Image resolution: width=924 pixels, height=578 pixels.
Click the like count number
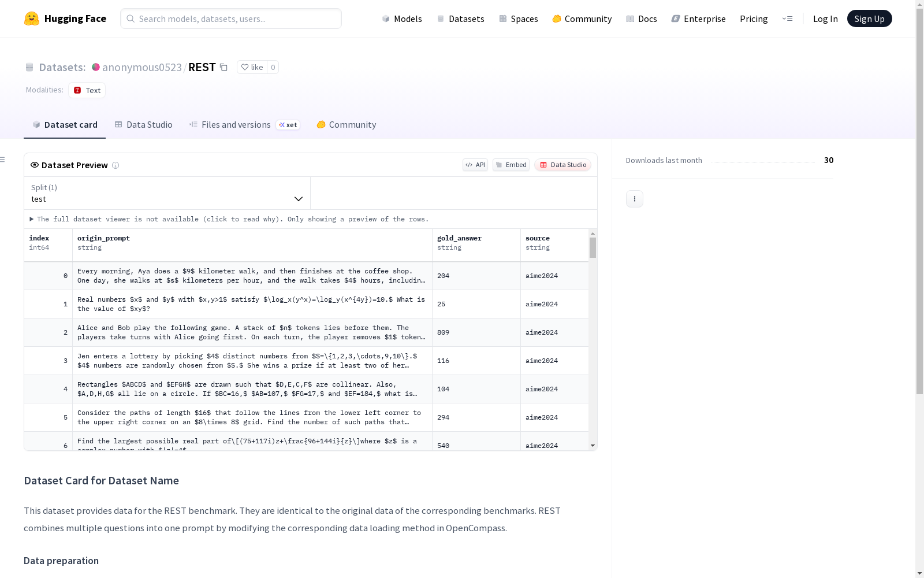(x=273, y=67)
